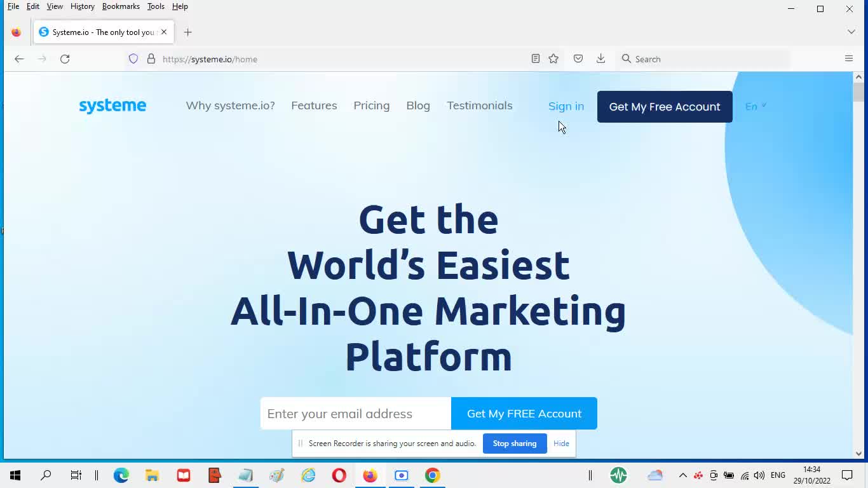
Task: Click the page scrollbar down arrow
Action: pyautogui.click(x=859, y=454)
